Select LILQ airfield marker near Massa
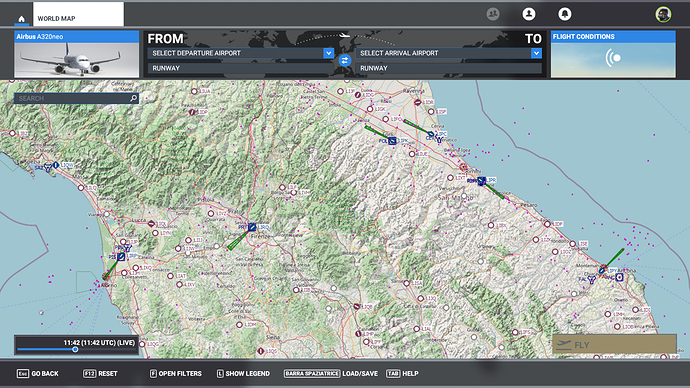The image size is (690, 388). (x=81, y=188)
